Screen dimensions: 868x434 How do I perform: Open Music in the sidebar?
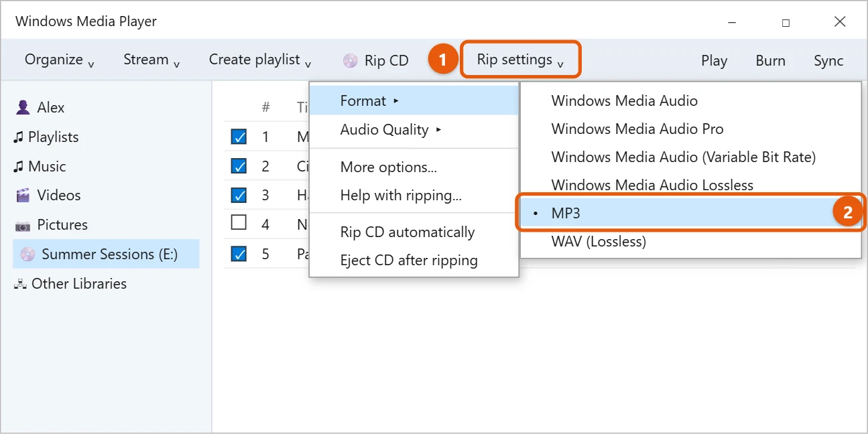pos(106,166)
